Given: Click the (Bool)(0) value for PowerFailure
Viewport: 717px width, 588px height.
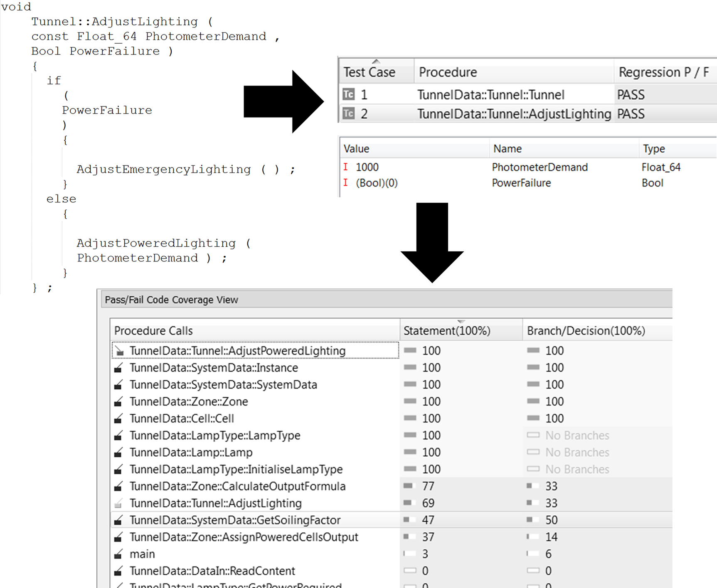Looking at the screenshot, I should point(377,183).
